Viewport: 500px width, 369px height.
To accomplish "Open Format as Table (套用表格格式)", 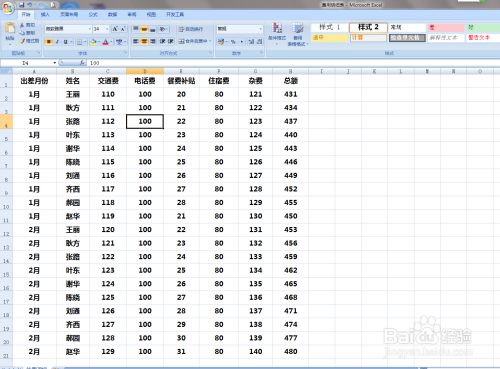I will [x=298, y=34].
